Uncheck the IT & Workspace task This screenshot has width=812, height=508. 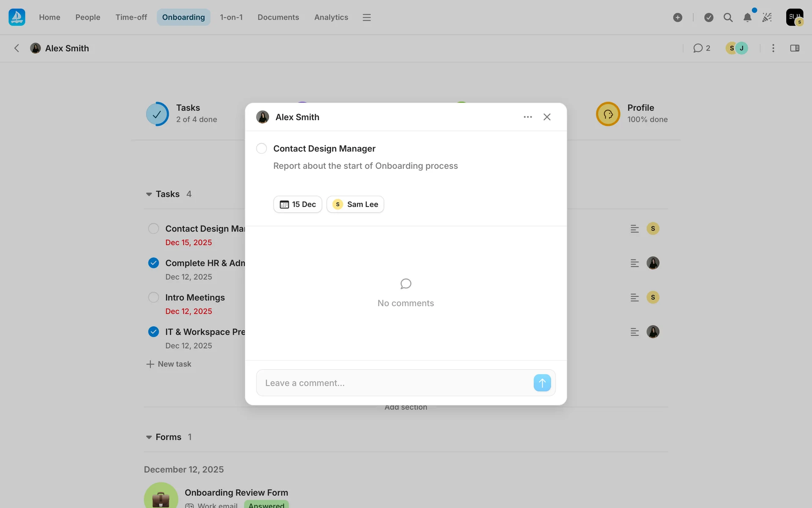(x=154, y=332)
